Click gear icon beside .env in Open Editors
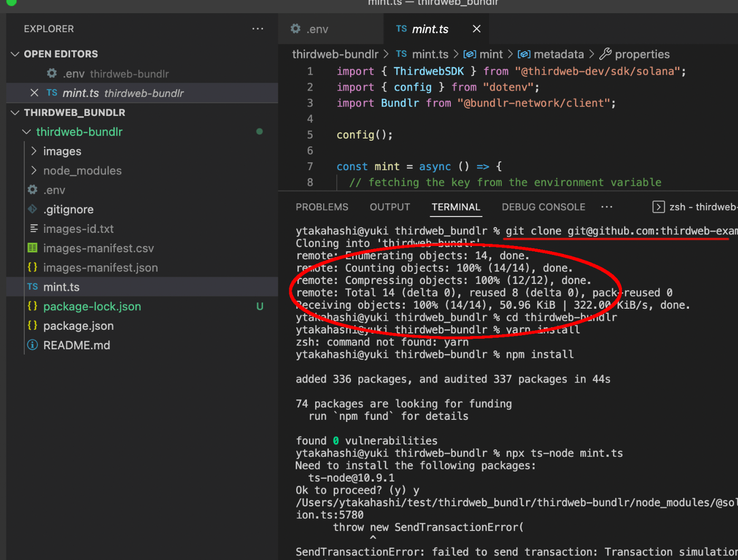The image size is (738, 560). [x=52, y=73]
